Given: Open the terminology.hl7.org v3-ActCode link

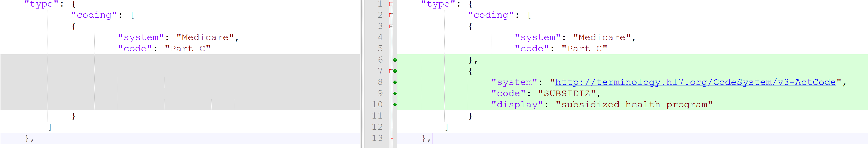Looking at the screenshot, I should click(695, 83).
